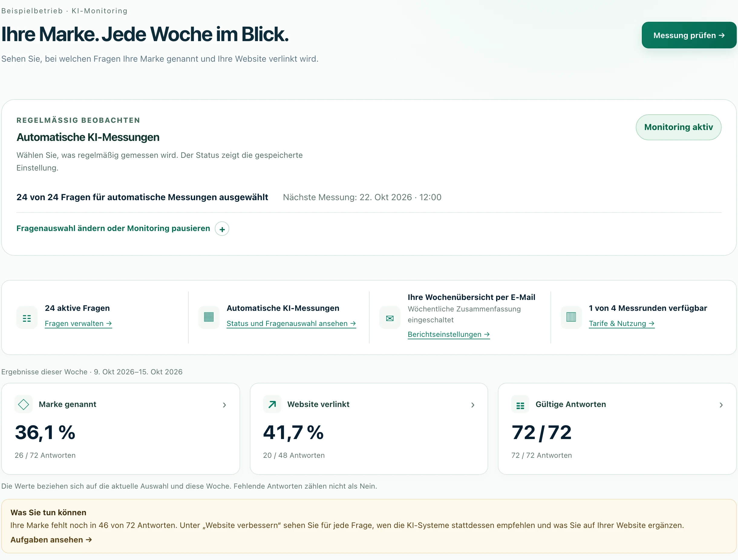The width and height of the screenshot is (738, 560).
Task: Click the envelope icon for Wochenübersicht
Action: coord(389,318)
